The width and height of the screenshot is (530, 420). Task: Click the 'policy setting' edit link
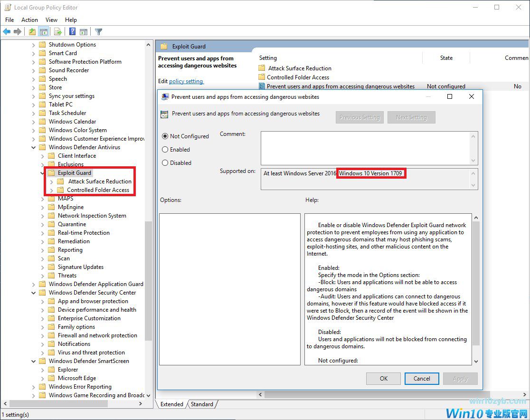point(186,81)
